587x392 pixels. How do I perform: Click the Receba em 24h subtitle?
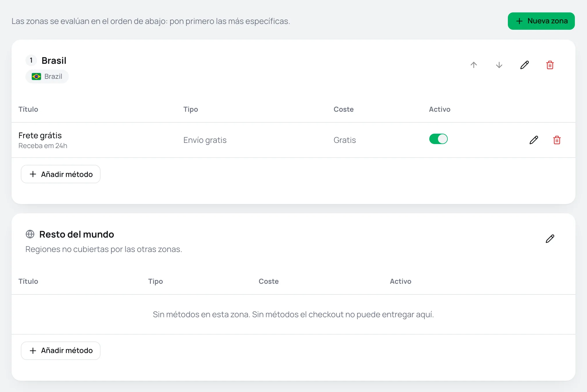pos(43,146)
